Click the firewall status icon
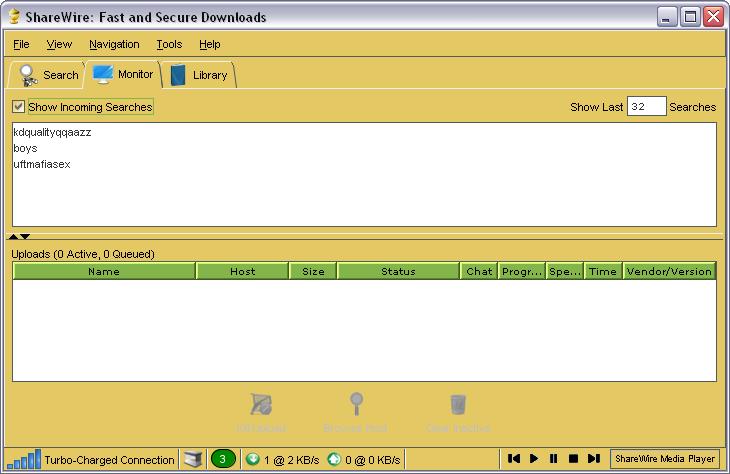The height and width of the screenshot is (474, 730). [x=193, y=459]
